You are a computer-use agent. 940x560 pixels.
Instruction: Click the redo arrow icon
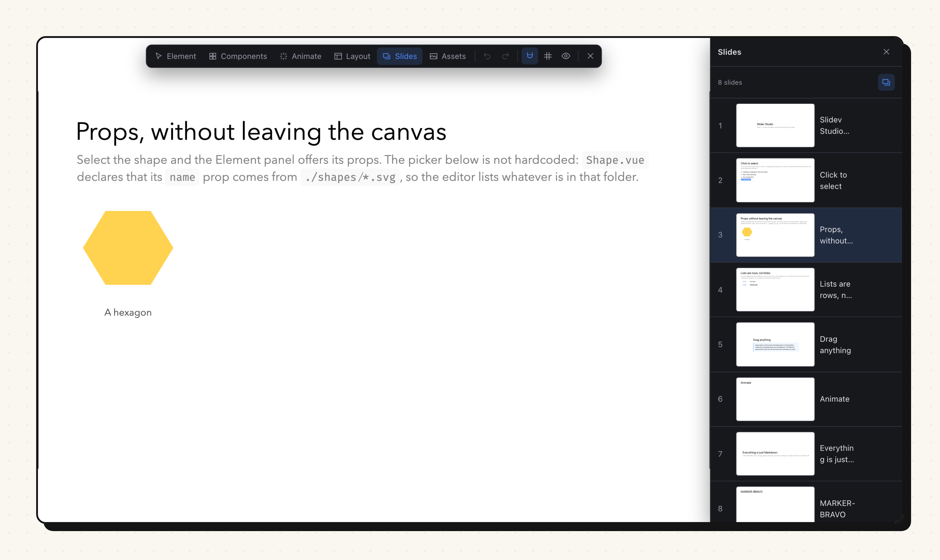point(505,56)
